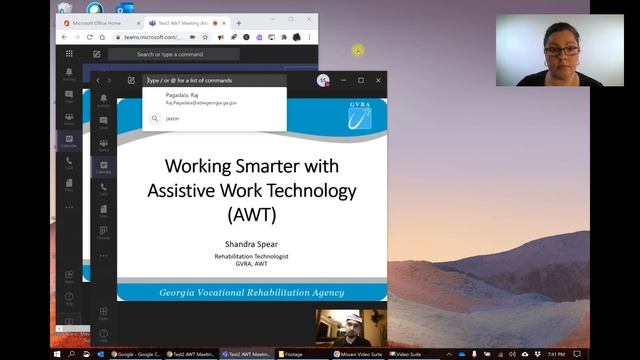This screenshot has width=640, height=360.
Task: Close the Microsoft Office Home tab
Action: (138, 23)
